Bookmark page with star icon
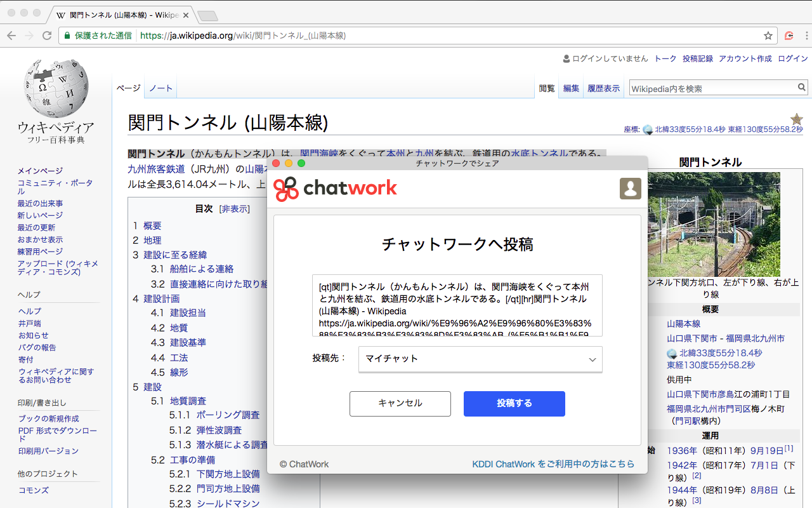 click(768, 36)
